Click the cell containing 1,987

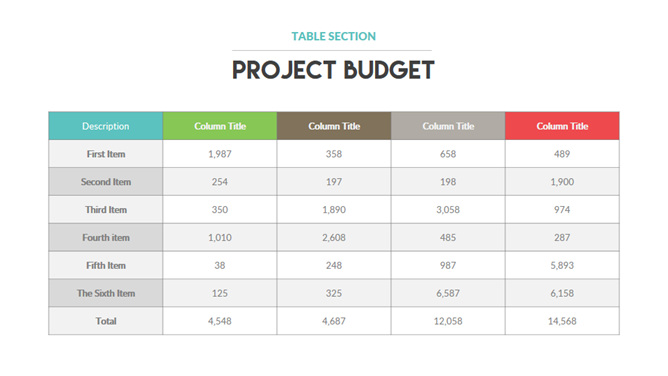tap(220, 154)
